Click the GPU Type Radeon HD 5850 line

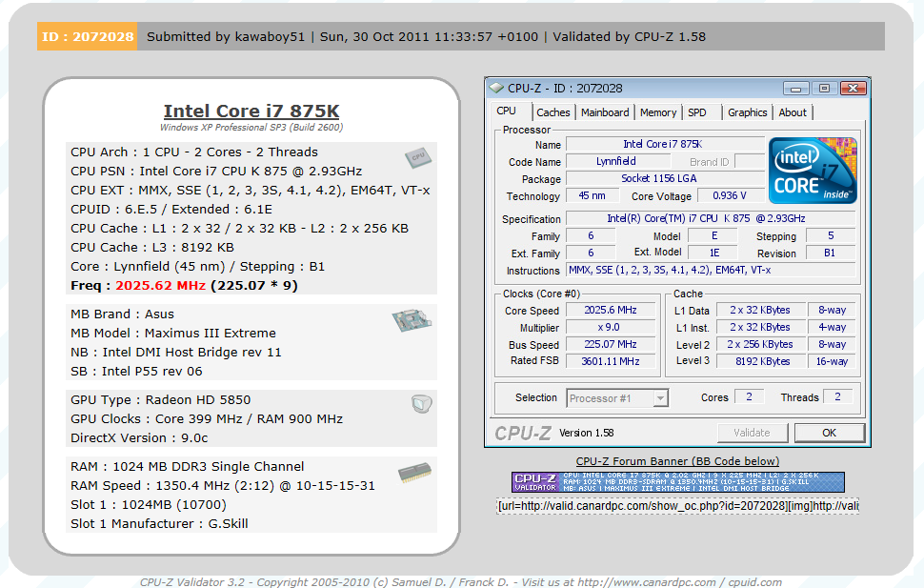[160, 400]
